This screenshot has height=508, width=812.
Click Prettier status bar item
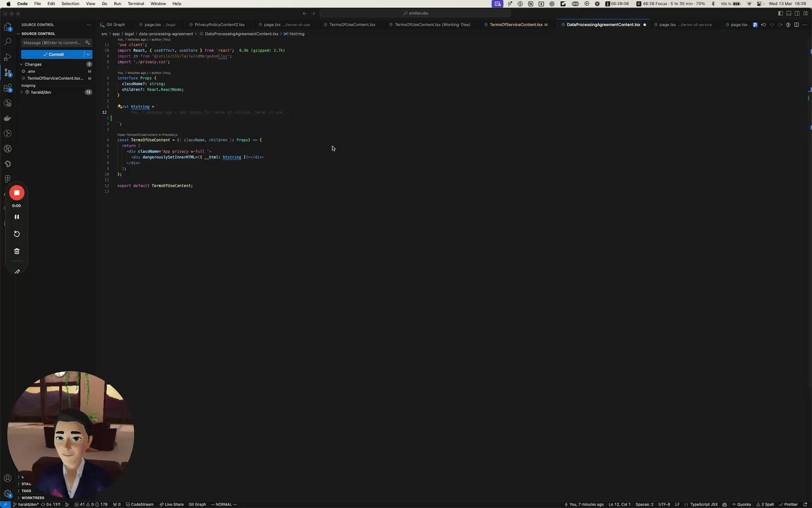(789, 504)
